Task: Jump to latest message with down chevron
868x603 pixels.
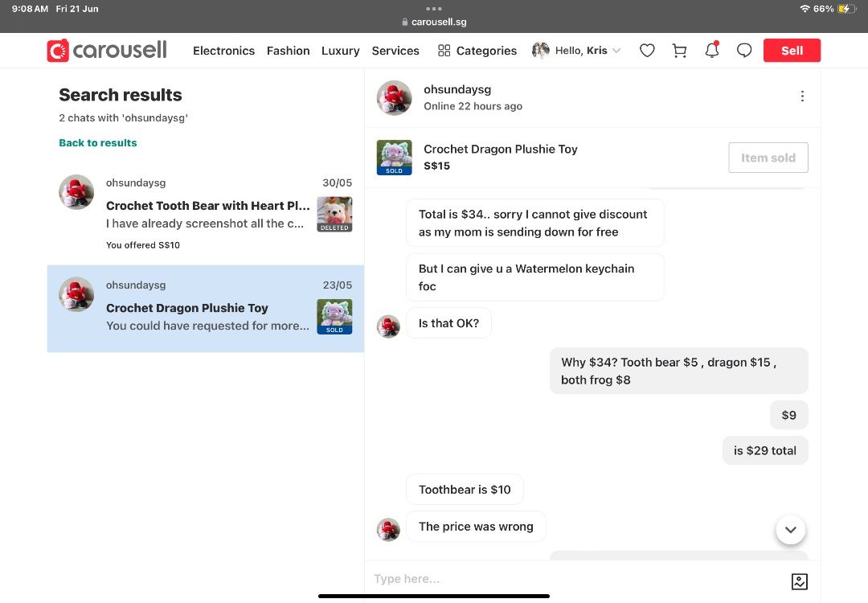Action: 791,530
